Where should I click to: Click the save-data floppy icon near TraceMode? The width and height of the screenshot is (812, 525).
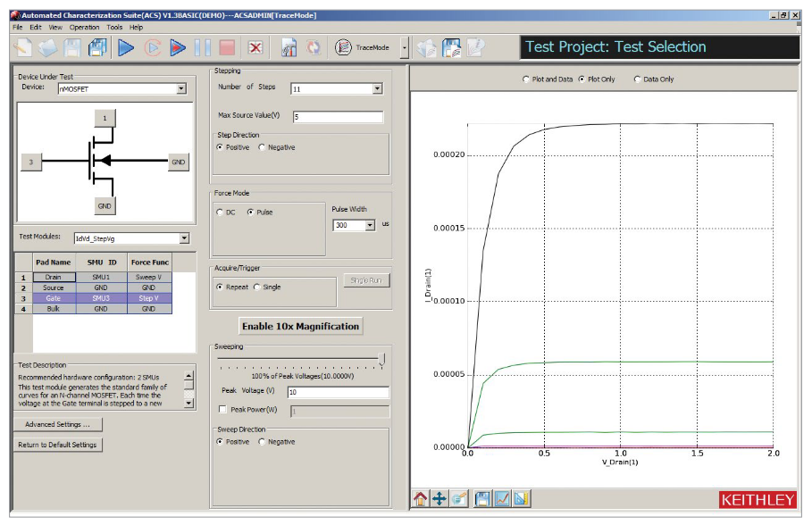(x=452, y=47)
